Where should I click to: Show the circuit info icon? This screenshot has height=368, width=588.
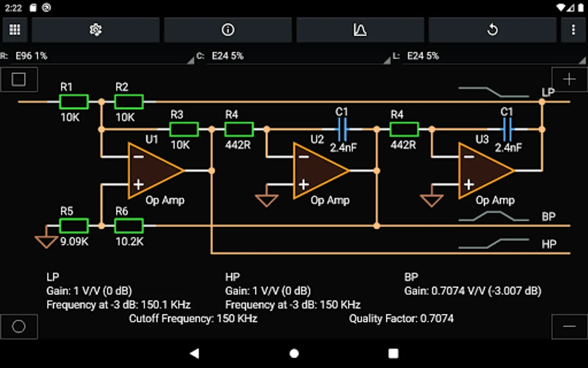tap(228, 29)
